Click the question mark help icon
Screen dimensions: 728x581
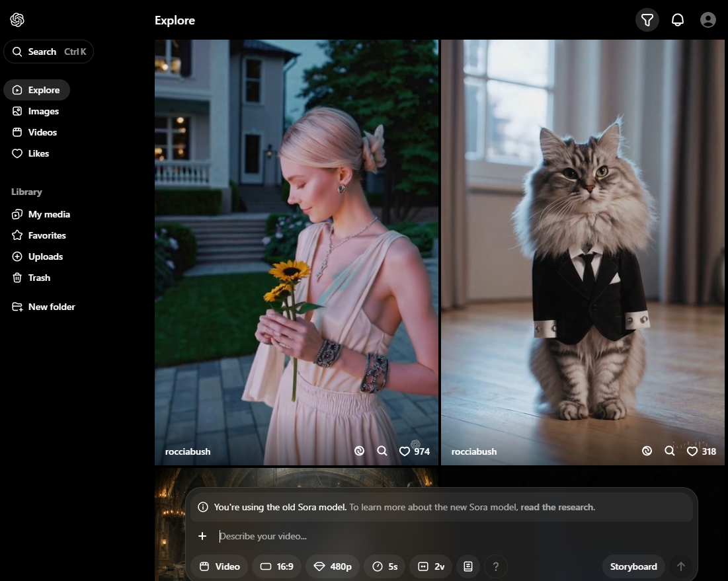click(x=496, y=566)
